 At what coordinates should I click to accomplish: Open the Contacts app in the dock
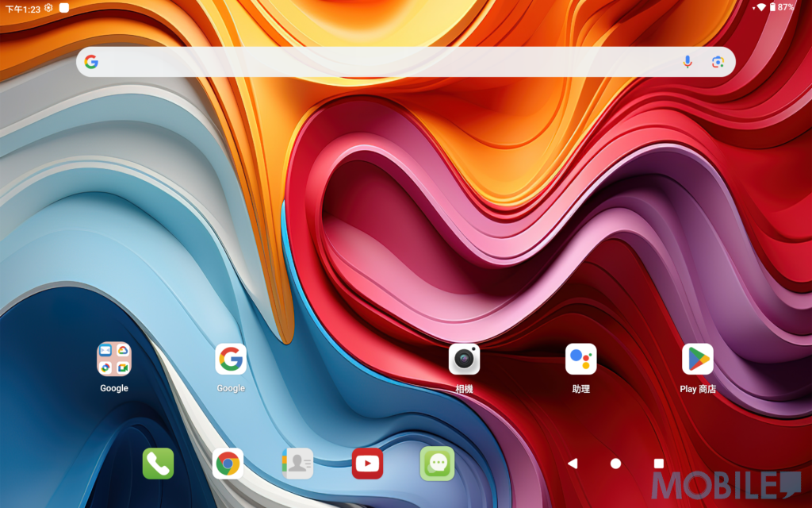pyautogui.click(x=297, y=464)
